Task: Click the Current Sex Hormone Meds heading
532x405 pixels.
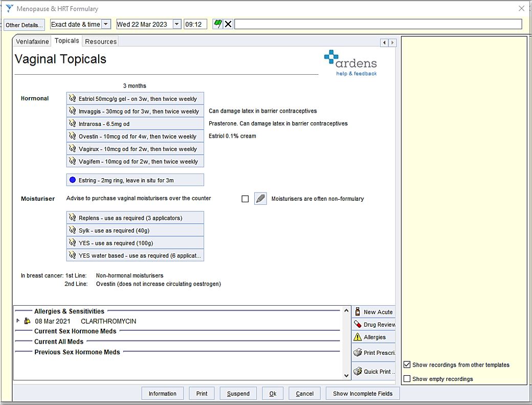Action: point(75,331)
